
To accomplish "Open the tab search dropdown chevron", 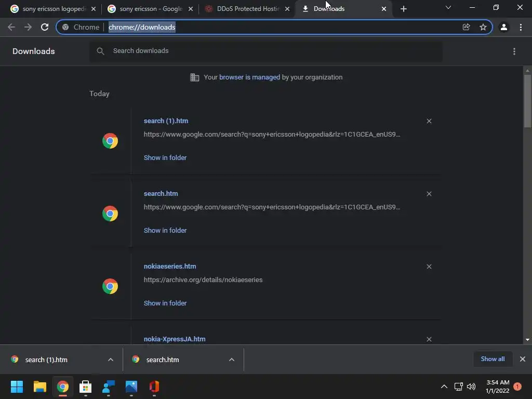I will click(x=448, y=7).
